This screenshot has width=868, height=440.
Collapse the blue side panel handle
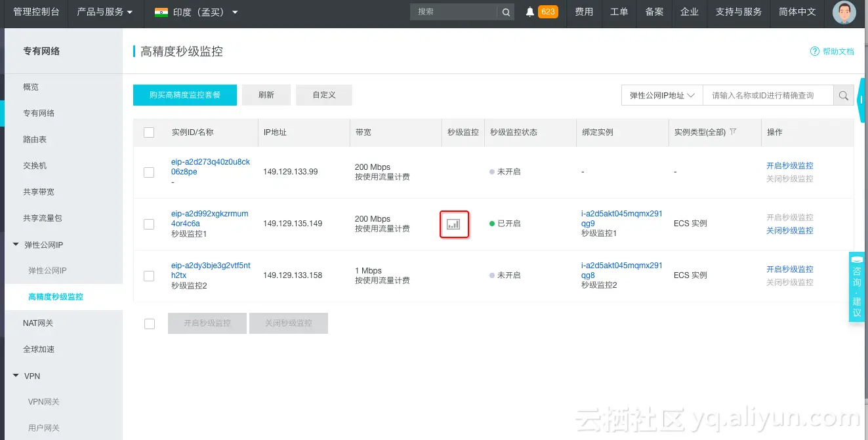pos(862,100)
